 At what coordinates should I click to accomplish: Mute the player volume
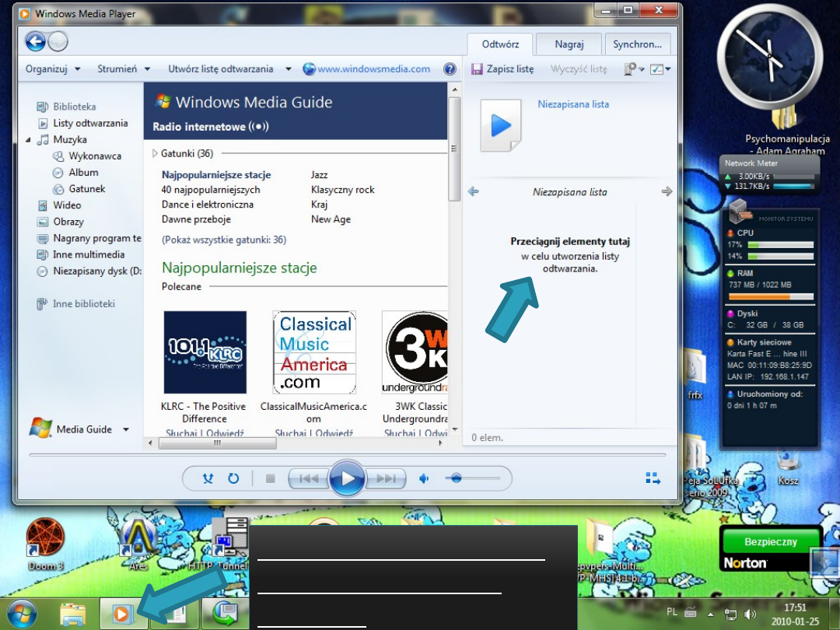point(424,478)
